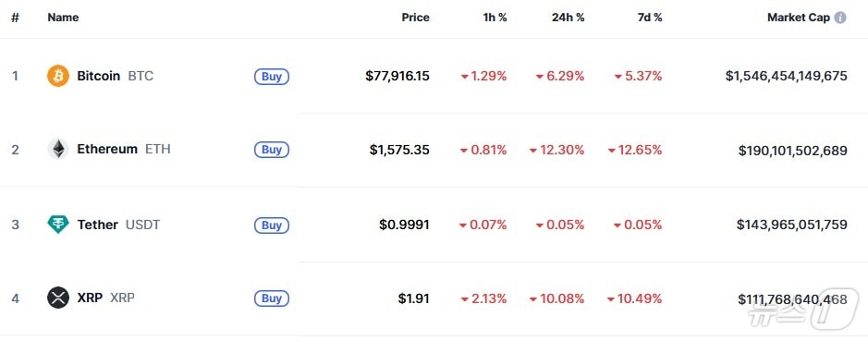Open the Market Cap info icon

[x=839, y=18]
